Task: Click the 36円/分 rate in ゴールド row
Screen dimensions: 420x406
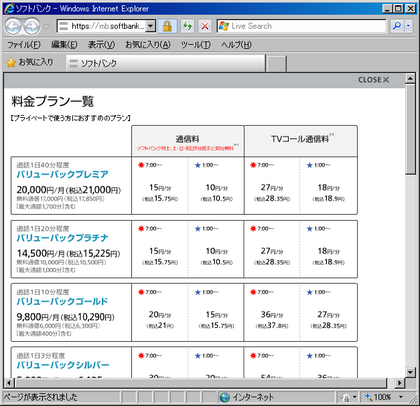Action: (272, 314)
